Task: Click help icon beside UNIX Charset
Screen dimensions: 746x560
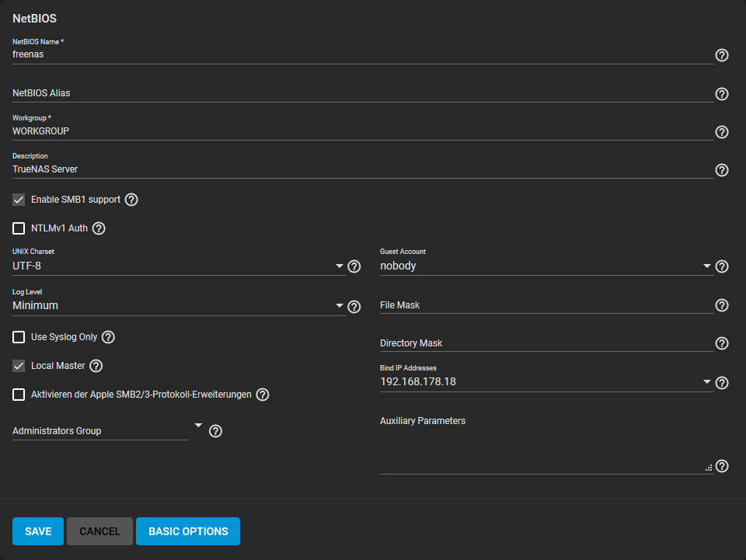Action: point(354,266)
